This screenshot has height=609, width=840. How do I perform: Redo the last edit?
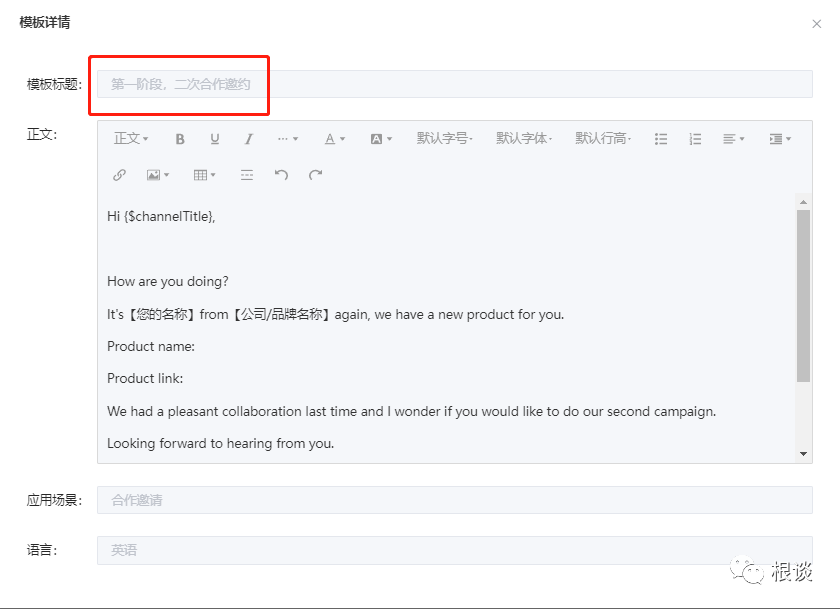click(316, 175)
